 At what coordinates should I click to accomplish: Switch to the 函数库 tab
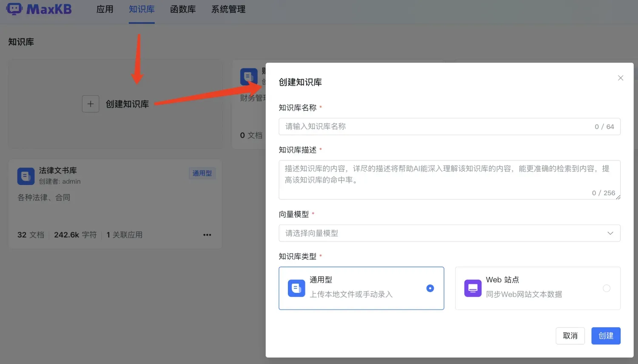click(x=183, y=9)
